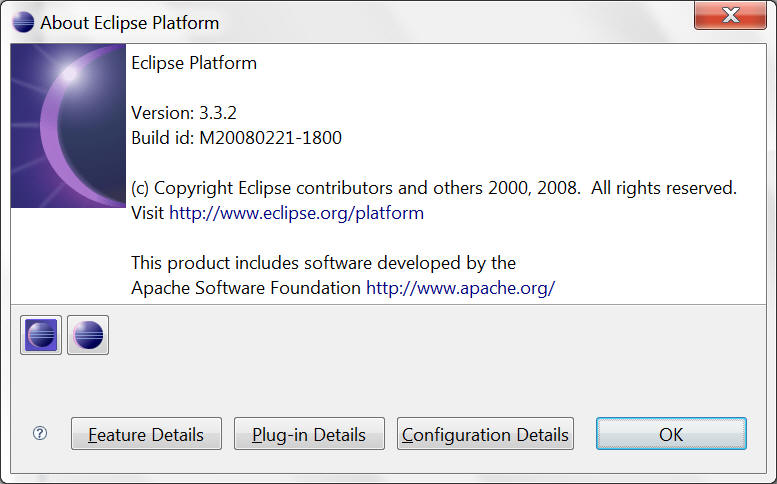Click the Eclipse Platform heading text
This screenshot has width=777, height=484.
point(194,63)
